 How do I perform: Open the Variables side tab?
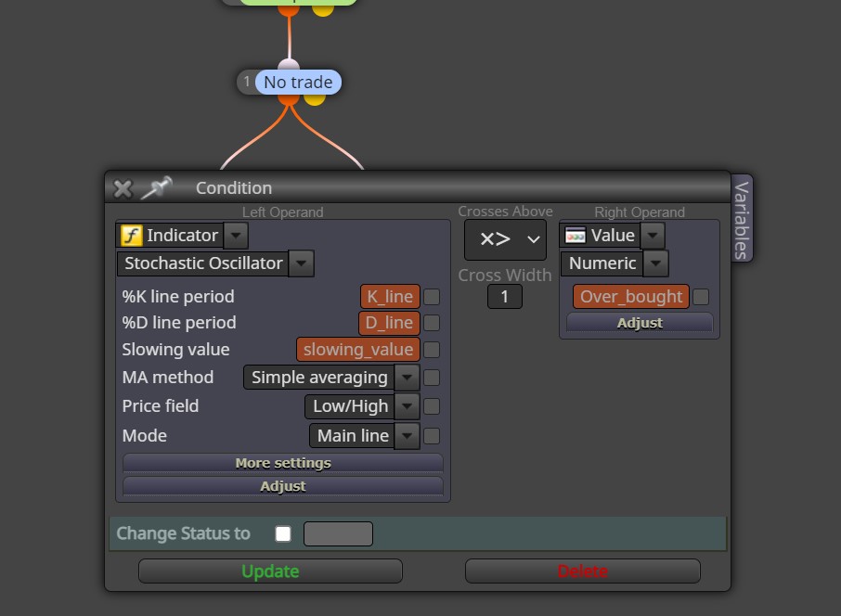742,219
